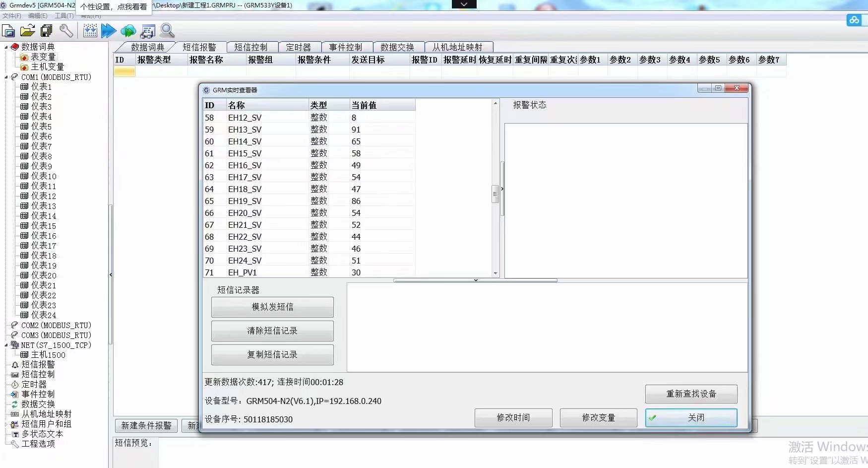Click the green cloud download icon
This screenshot has height=468, width=868.
point(128,31)
